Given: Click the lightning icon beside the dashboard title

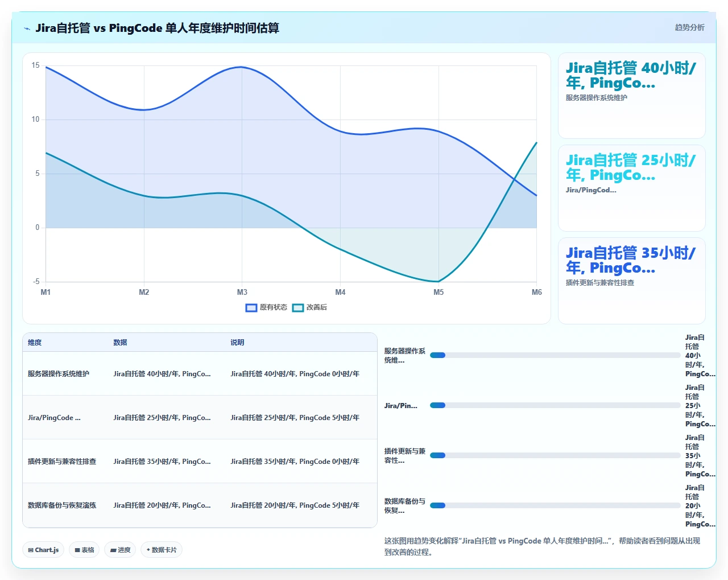Looking at the screenshot, I should (x=27, y=28).
